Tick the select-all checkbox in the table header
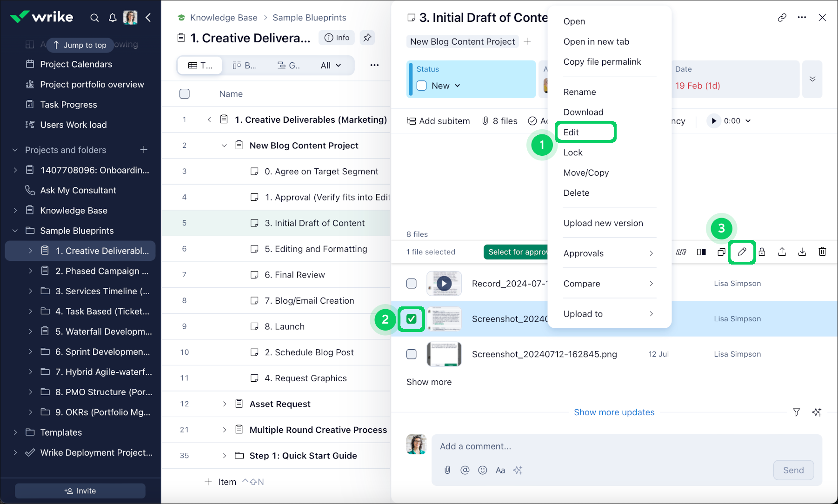The width and height of the screenshot is (838, 504). [x=185, y=94]
